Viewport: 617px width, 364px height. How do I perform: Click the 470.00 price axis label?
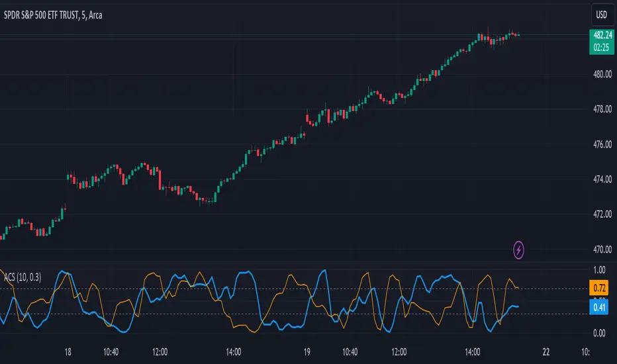[x=602, y=249]
